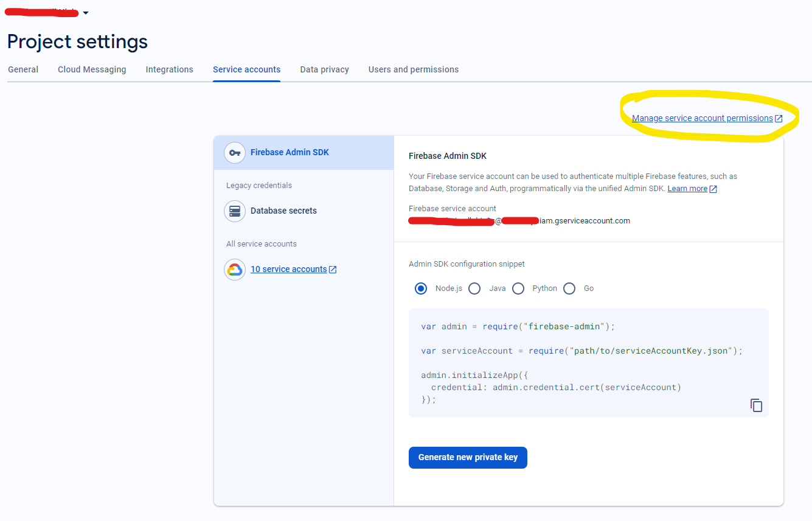Image resolution: width=812 pixels, height=521 pixels.
Task: Pick the Go language radio button
Action: pos(569,288)
